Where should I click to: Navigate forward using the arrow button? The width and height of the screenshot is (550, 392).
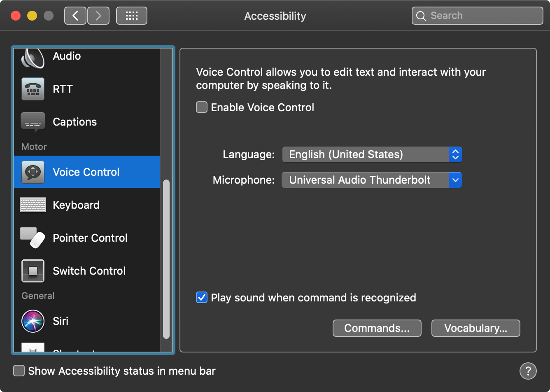[98, 15]
